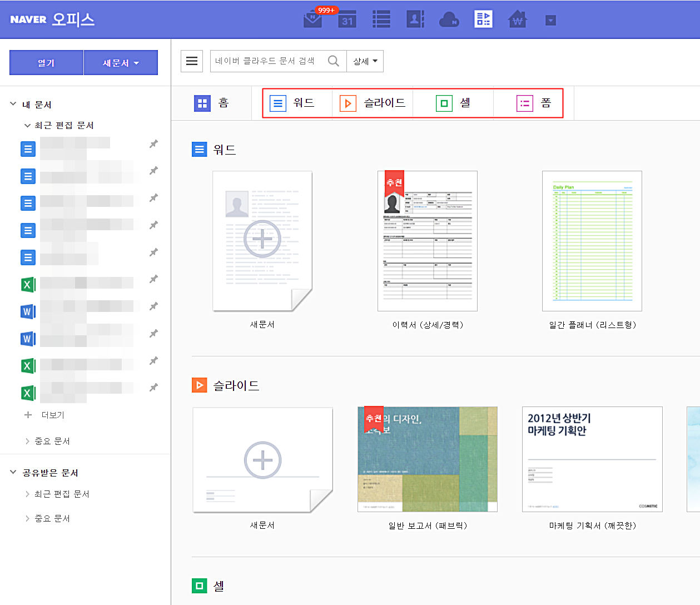Click the 일반 보고서 (패브릭) caption text
Viewport: 700px width, 605px height.
click(428, 525)
